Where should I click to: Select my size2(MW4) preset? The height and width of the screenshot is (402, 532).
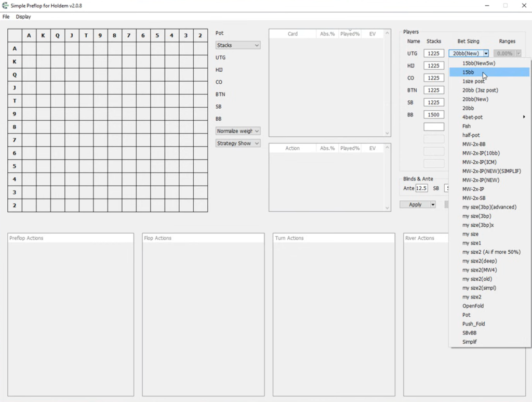coord(489,270)
